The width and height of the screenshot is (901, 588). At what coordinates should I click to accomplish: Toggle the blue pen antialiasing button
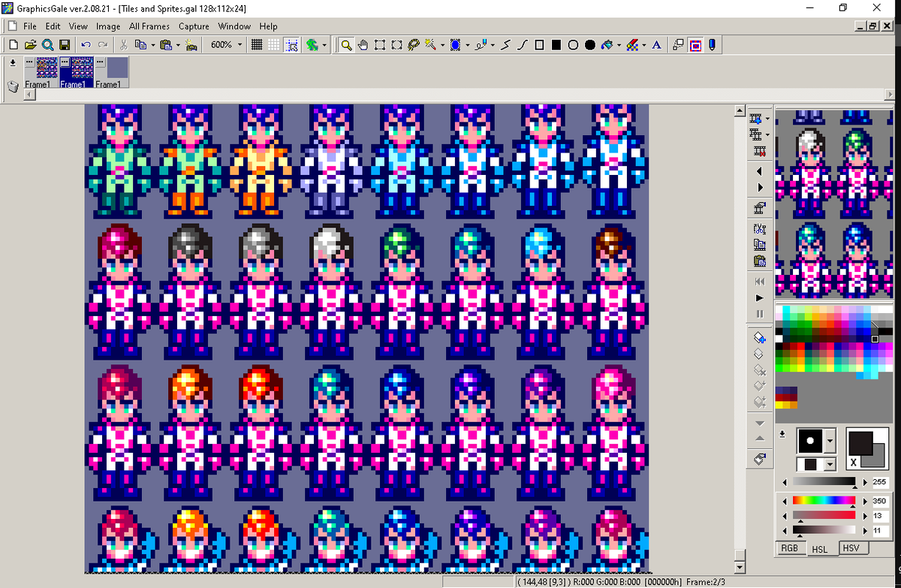(711, 45)
